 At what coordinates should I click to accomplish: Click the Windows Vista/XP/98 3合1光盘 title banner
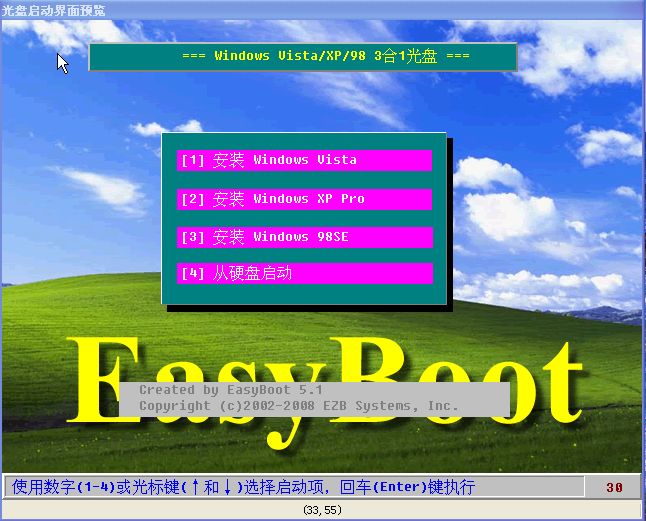click(302, 56)
